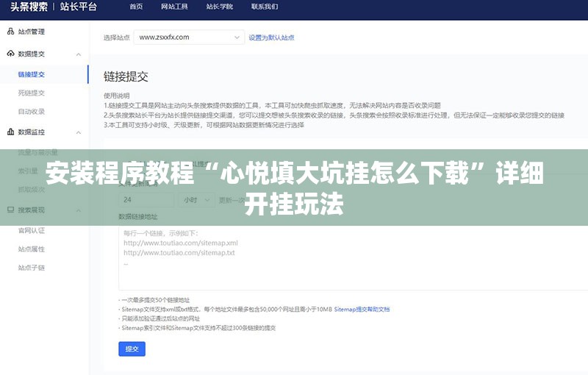Viewport: 588px width, 375px height.
Task: Open 站点属性 in the sidebar
Action: (x=32, y=249)
